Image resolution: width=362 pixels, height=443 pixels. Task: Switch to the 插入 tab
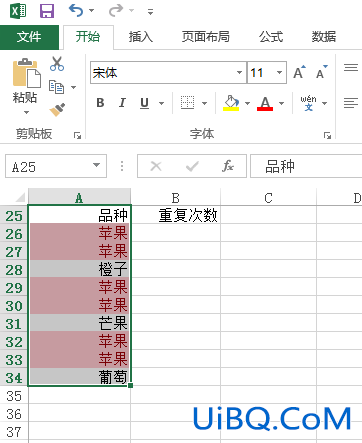coord(141,37)
